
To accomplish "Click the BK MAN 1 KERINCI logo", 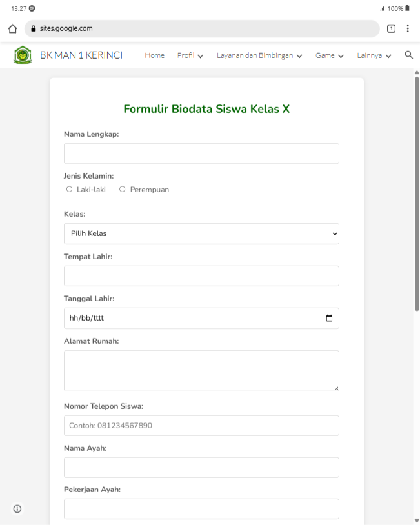I will [x=22, y=55].
